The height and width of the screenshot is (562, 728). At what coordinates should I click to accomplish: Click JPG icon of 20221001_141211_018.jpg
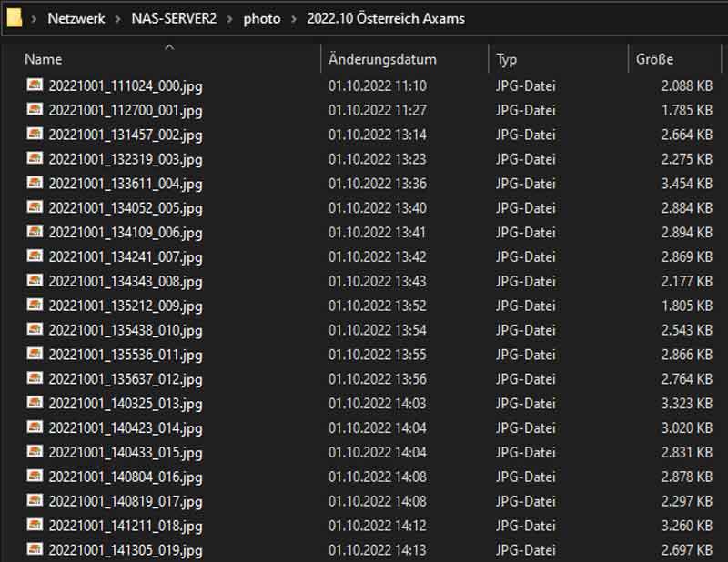tap(35, 525)
